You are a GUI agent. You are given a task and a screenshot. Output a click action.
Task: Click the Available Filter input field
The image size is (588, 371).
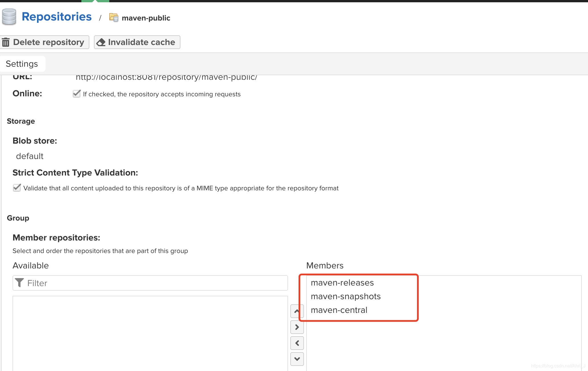pos(150,283)
